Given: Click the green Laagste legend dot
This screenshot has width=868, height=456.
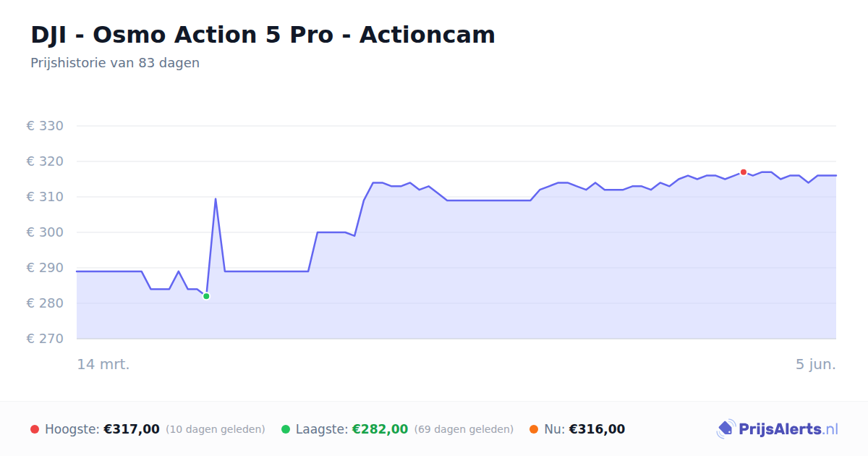Looking at the screenshot, I should click(x=286, y=429).
